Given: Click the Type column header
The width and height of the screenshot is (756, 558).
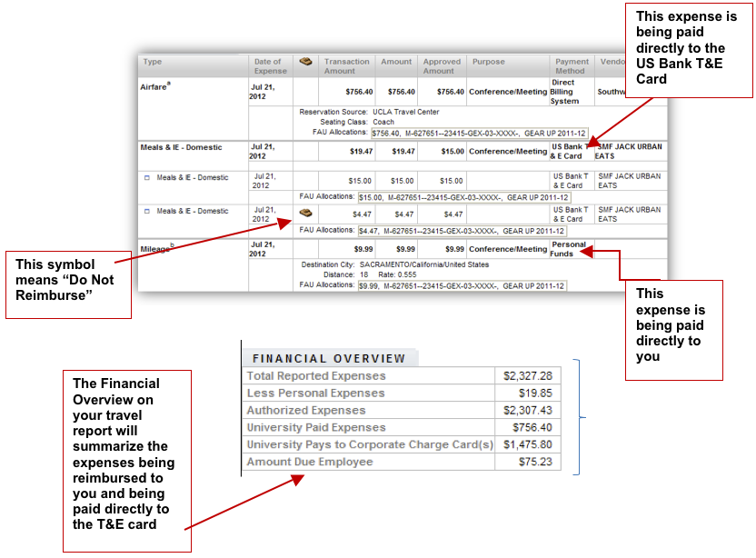Looking at the screenshot, I should point(153,62).
